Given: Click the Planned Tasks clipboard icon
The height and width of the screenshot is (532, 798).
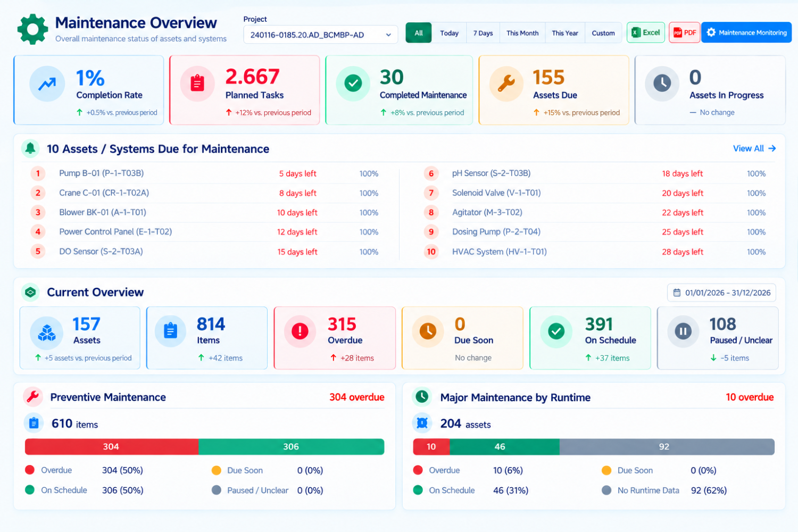Looking at the screenshot, I should click(197, 84).
